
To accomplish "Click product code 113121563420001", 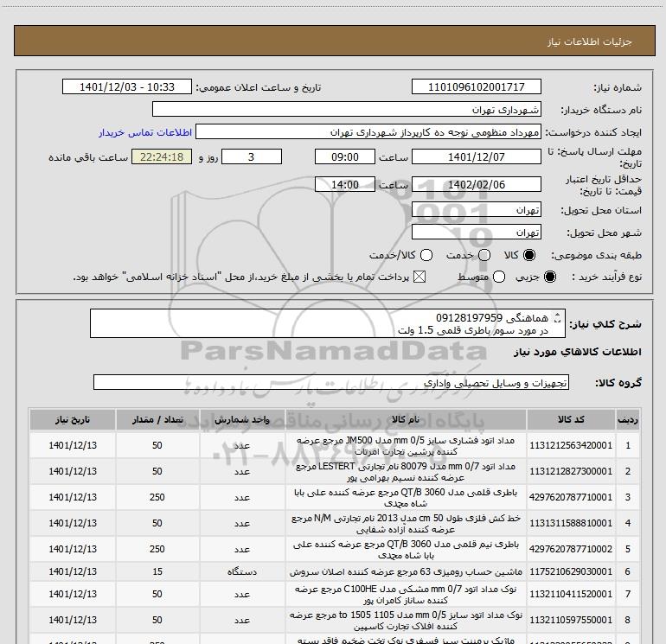I will [x=571, y=445].
